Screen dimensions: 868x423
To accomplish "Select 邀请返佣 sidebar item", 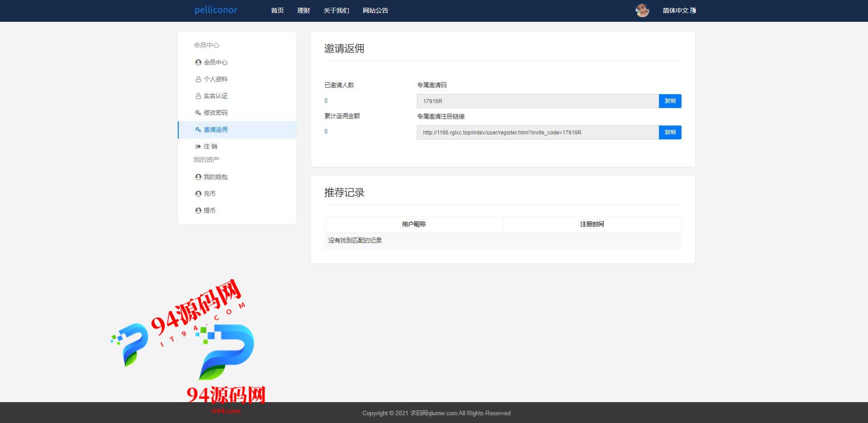I will (237, 129).
